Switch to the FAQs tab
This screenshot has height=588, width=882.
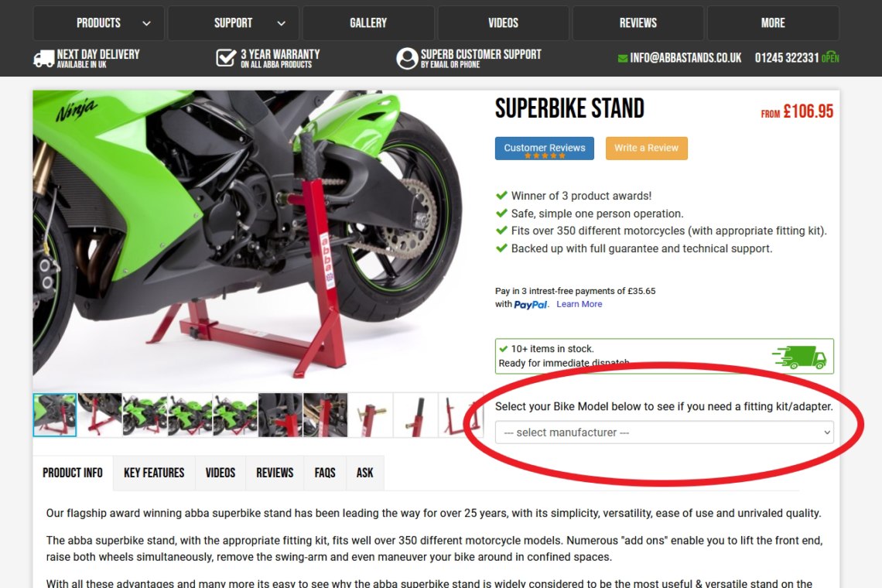pyautogui.click(x=325, y=473)
